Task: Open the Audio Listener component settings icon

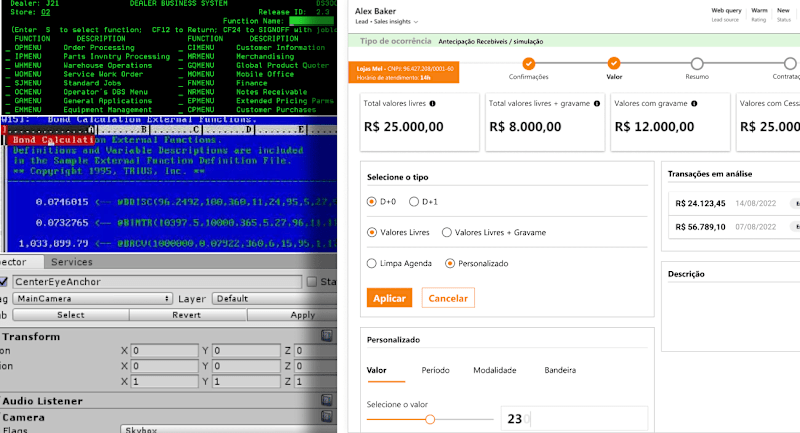Action: pos(327,400)
